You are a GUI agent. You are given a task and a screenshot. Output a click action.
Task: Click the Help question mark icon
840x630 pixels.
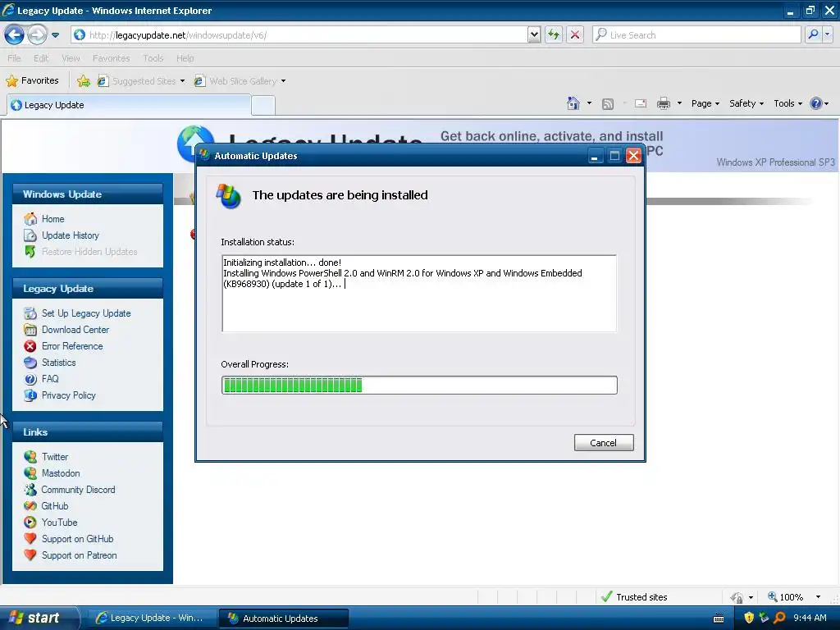(816, 103)
